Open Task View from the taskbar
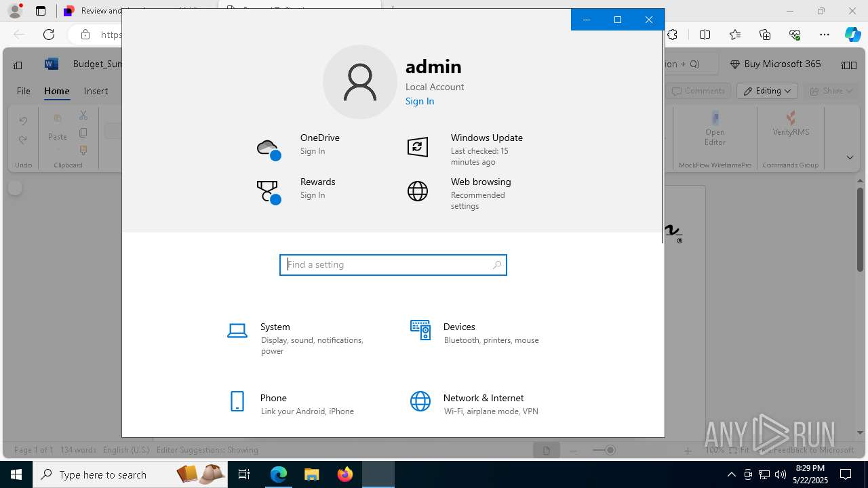Image resolution: width=868 pixels, height=488 pixels. pyautogui.click(x=244, y=474)
